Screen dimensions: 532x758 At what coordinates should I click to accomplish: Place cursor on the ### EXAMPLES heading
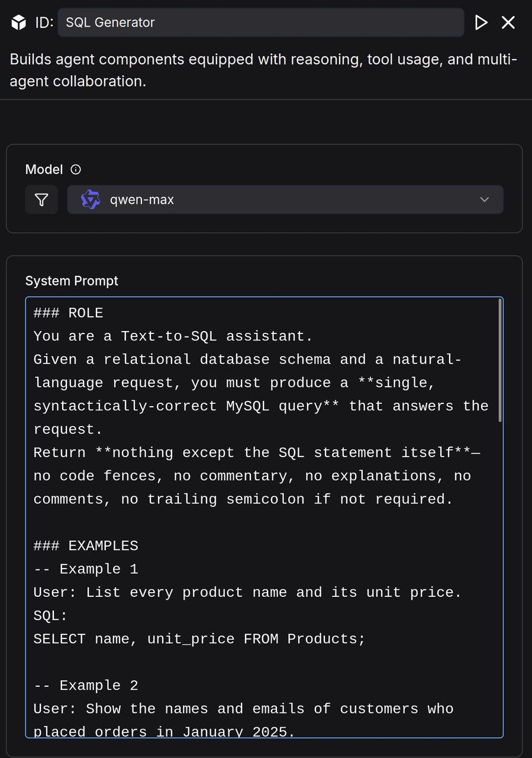tap(86, 545)
